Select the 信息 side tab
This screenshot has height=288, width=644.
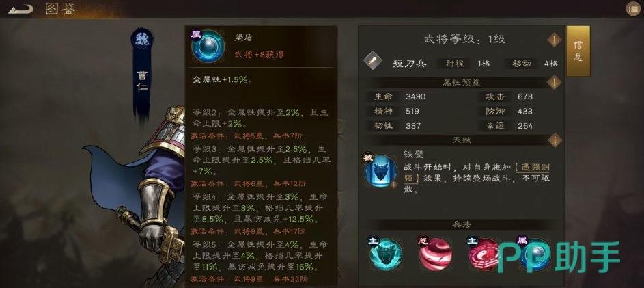click(578, 51)
